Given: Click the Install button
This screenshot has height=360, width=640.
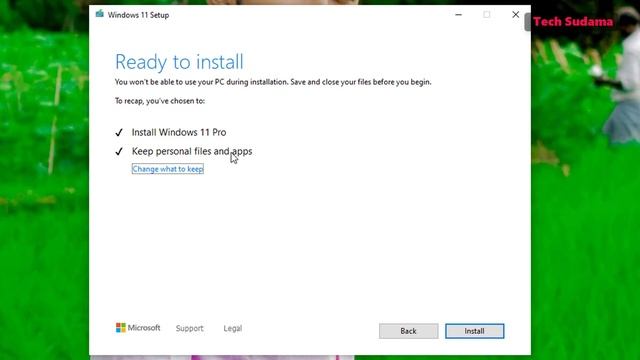Looking at the screenshot, I should click(474, 331).
